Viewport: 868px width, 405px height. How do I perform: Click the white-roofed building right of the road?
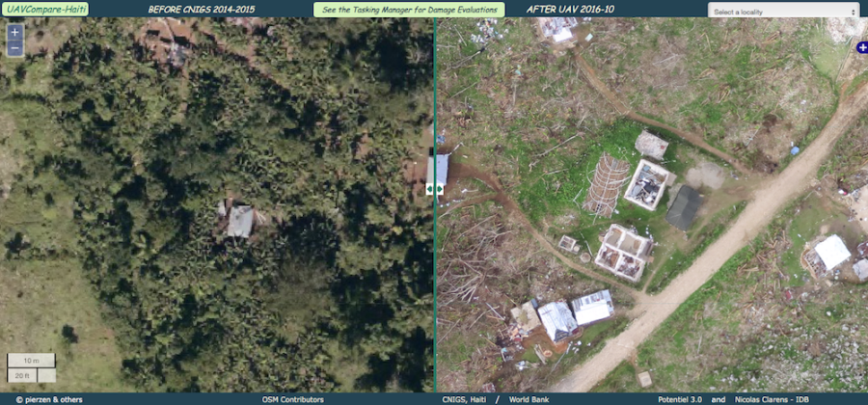tap(831, 253)
